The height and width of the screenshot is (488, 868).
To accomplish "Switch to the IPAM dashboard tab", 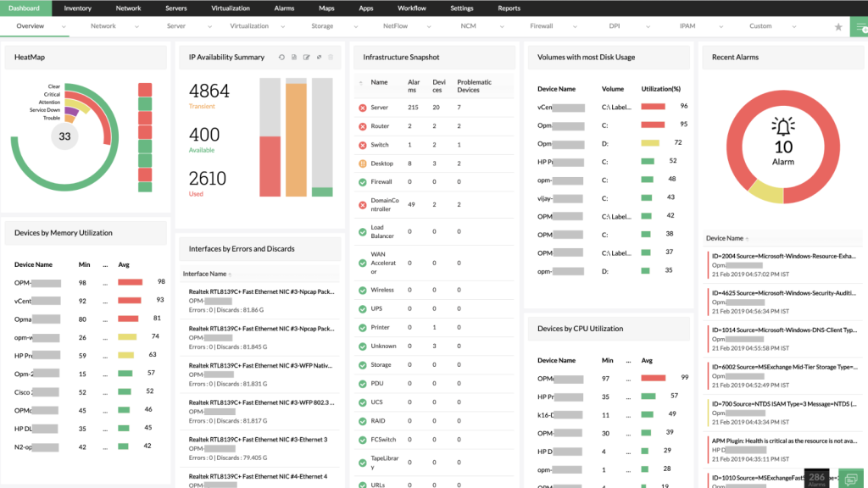I will click(687, 26).
